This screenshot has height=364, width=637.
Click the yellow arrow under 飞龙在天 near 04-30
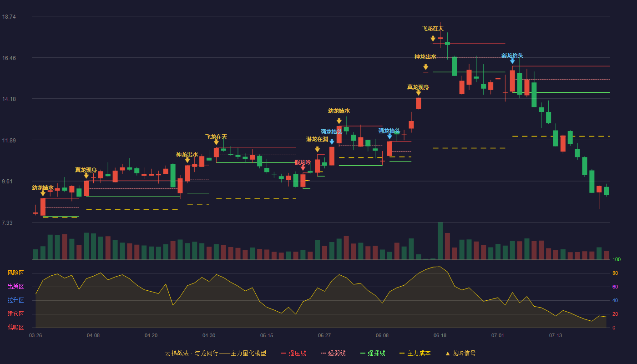point(216,142)
